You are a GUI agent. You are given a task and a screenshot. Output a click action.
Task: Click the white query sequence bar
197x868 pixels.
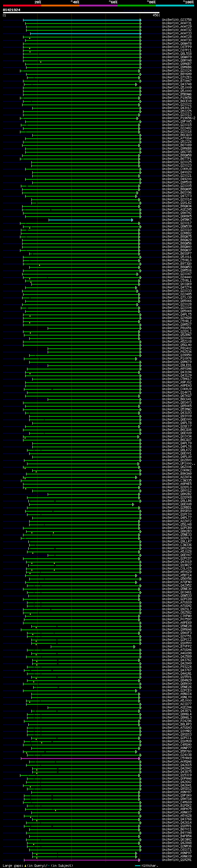pyautogui.click(x=81, y=13)
